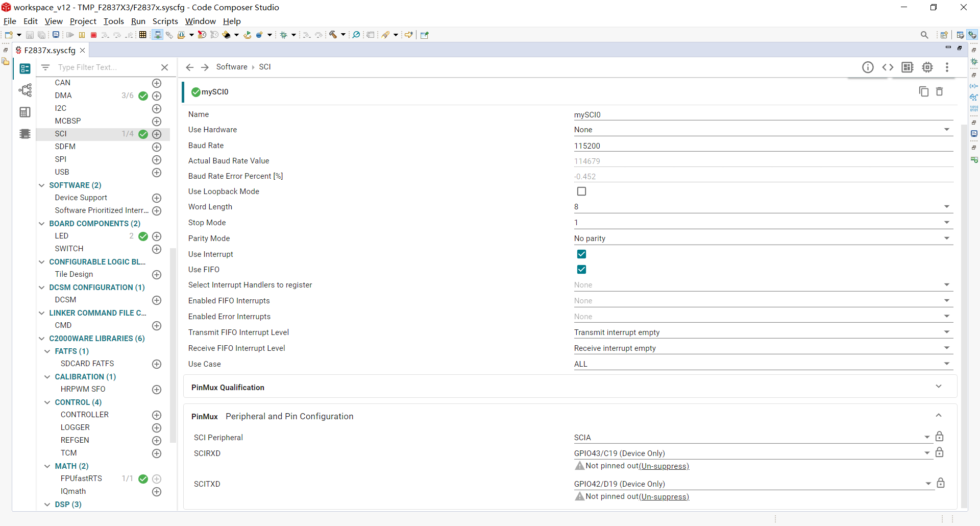
Task: Open the Scripts menu
Action: [x=165, y=21]
